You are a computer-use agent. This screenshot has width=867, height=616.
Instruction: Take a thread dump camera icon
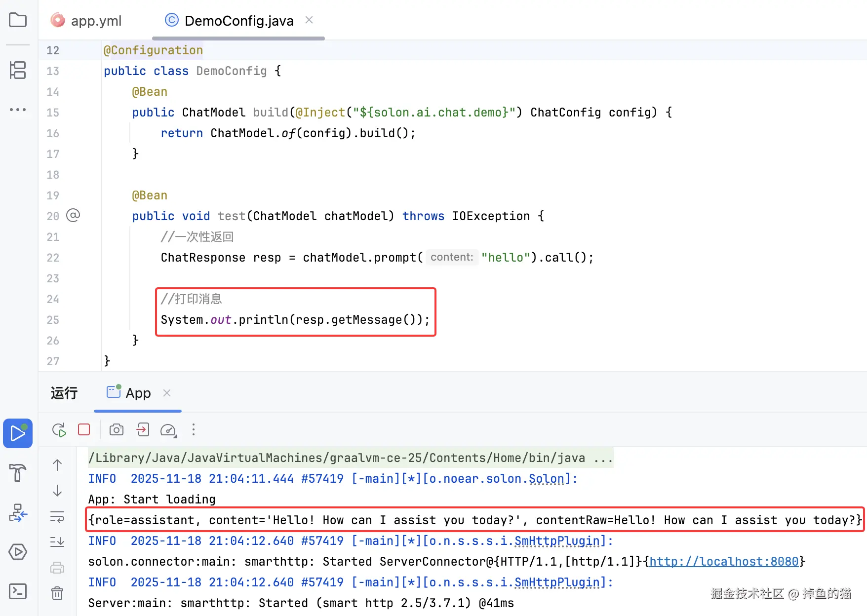pos(117,430)
